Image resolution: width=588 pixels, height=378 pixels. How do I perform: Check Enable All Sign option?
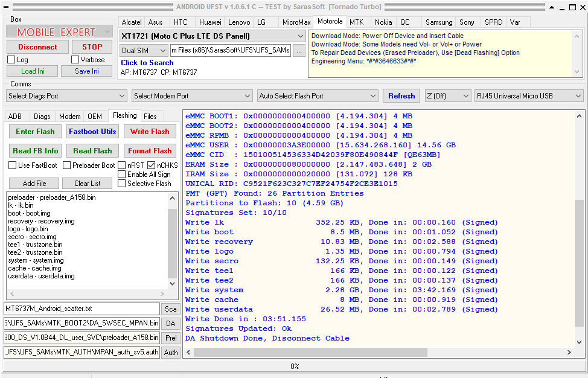pos(121,175)
